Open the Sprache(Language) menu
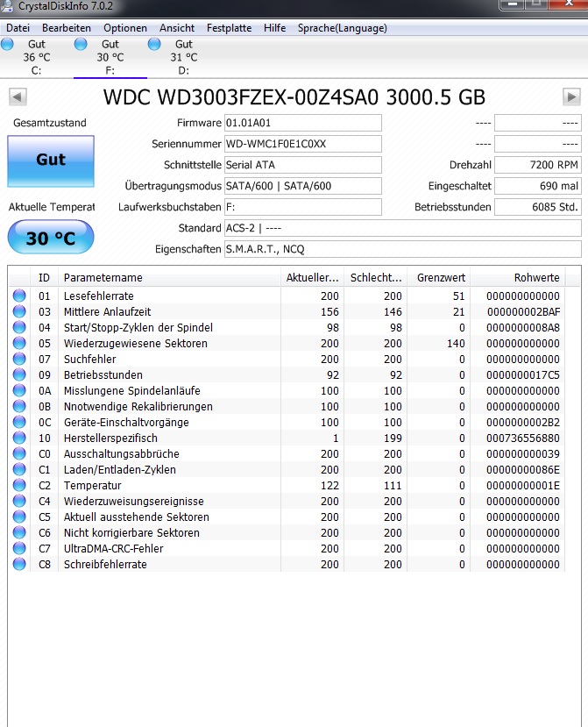This screenshot has width=588, height=727. point(342,28)
